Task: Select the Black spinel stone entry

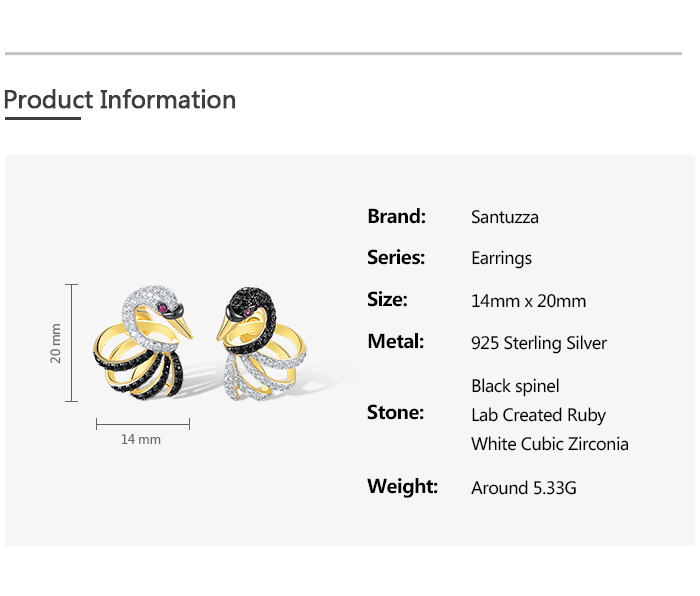Action: 516,386
